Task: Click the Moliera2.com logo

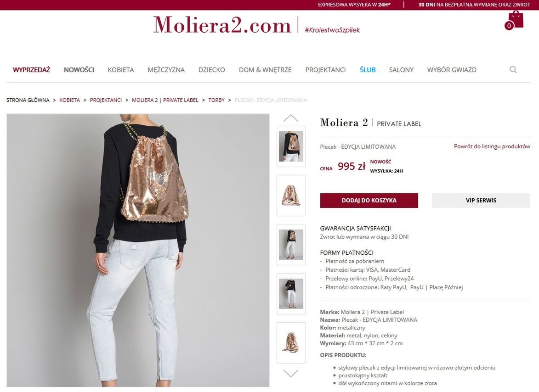Action: [x=222, y=25]
